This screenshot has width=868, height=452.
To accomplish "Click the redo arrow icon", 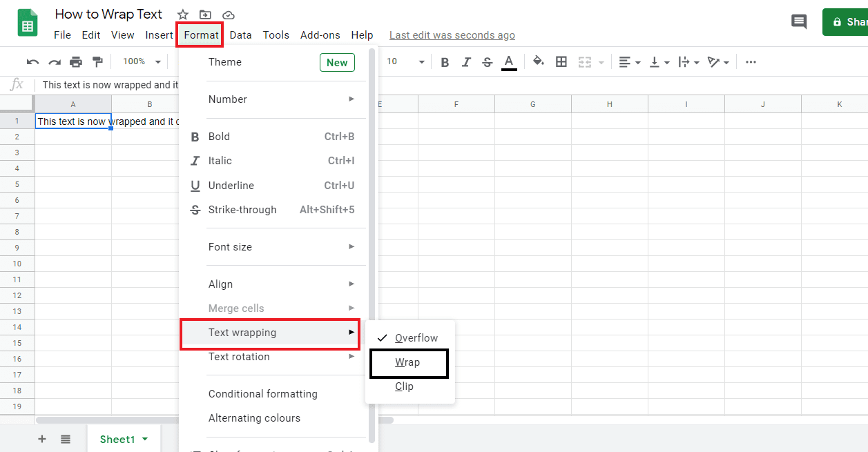I will pyautogui.click(x=55, y=62).
